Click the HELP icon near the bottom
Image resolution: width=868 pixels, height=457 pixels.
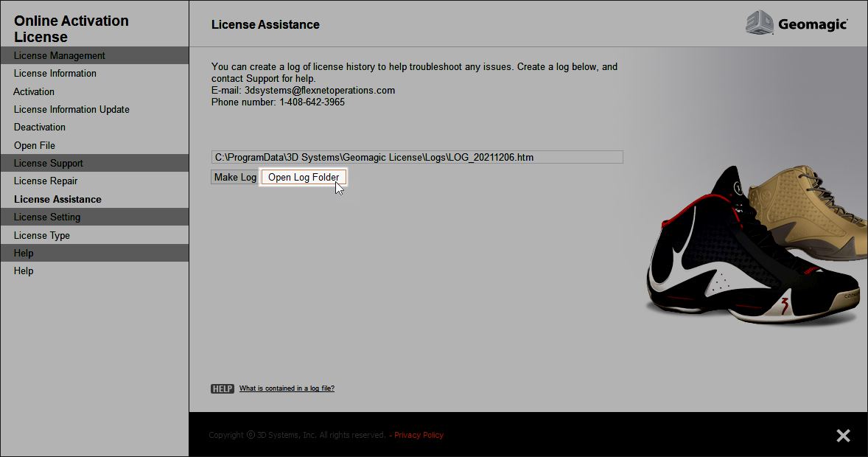pyautogui.click(x=222, y=388)
